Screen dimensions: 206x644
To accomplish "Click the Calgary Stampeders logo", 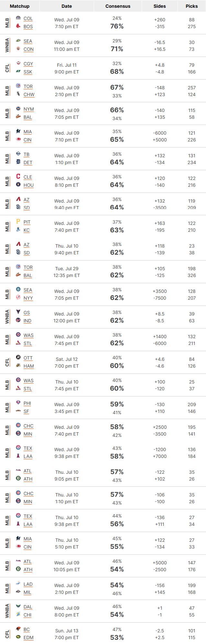I will tap(18, 63).
